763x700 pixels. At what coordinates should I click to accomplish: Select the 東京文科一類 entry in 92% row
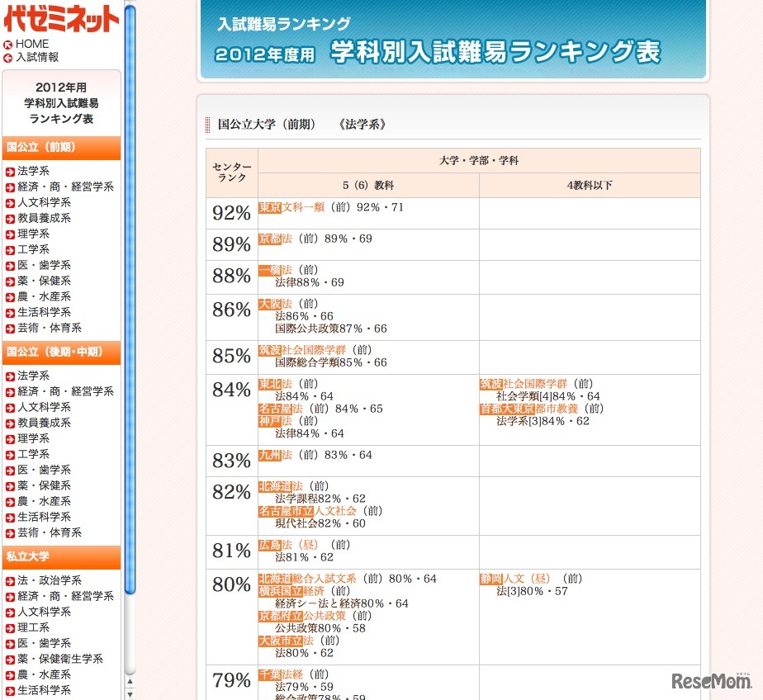(x=291, y=208)
